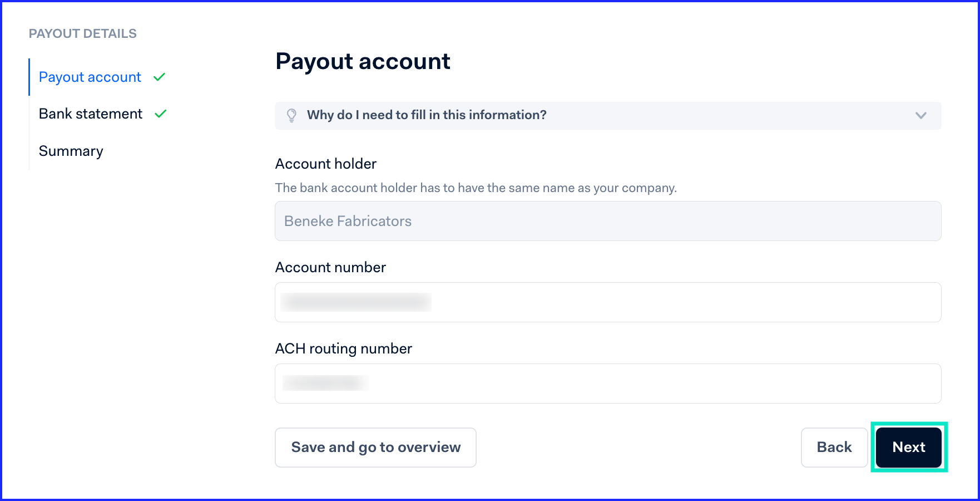Screen dimensions: 980x501
Task: Click the Account holder field with Beneke Fabricators
Action: [608, 221]
